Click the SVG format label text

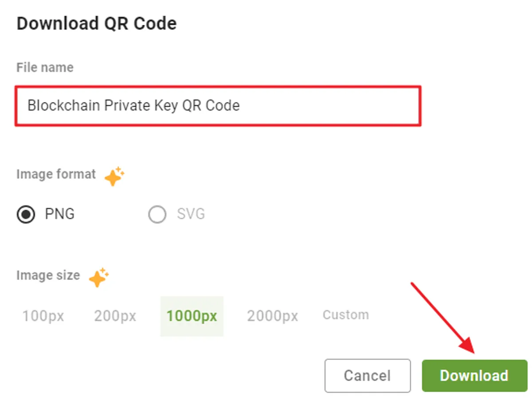(191, 215)
